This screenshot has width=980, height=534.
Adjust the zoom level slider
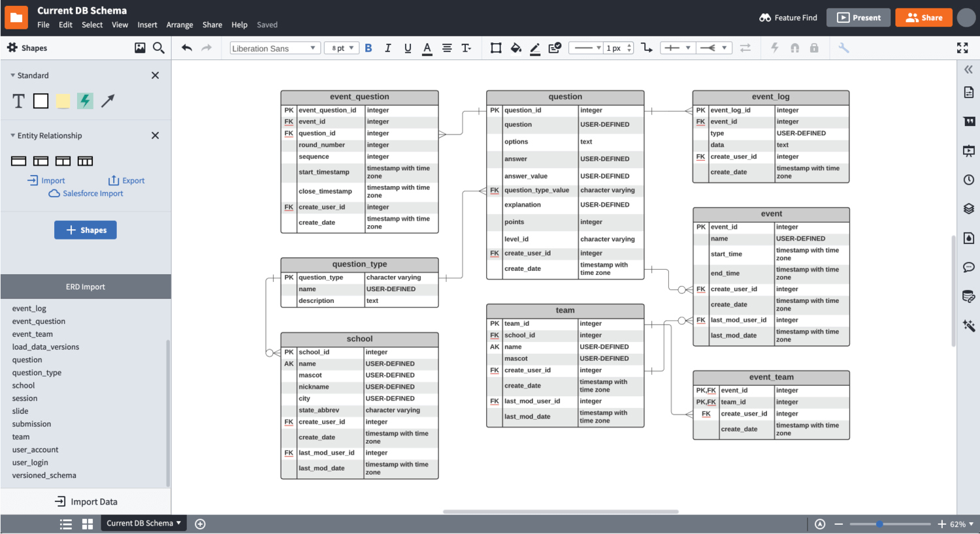click(x=879, y=524)
